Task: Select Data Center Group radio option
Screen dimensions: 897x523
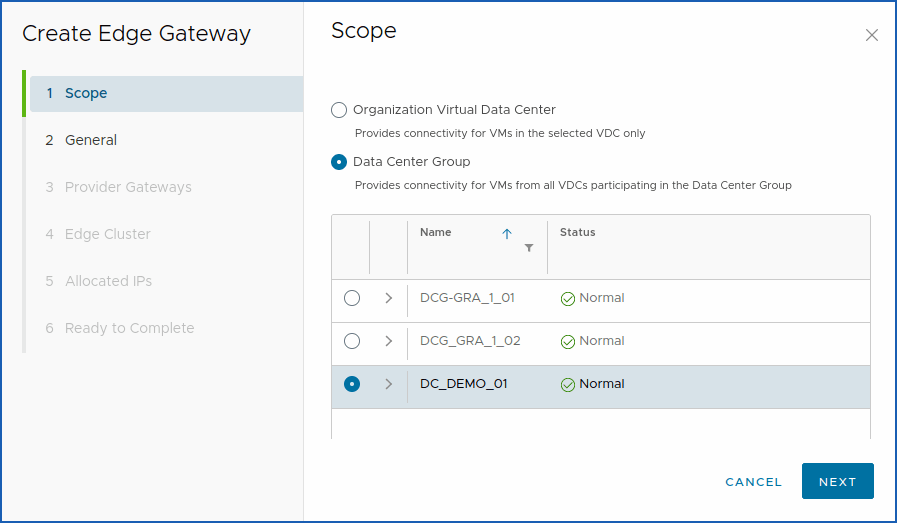Action: [x=339, y=162]
